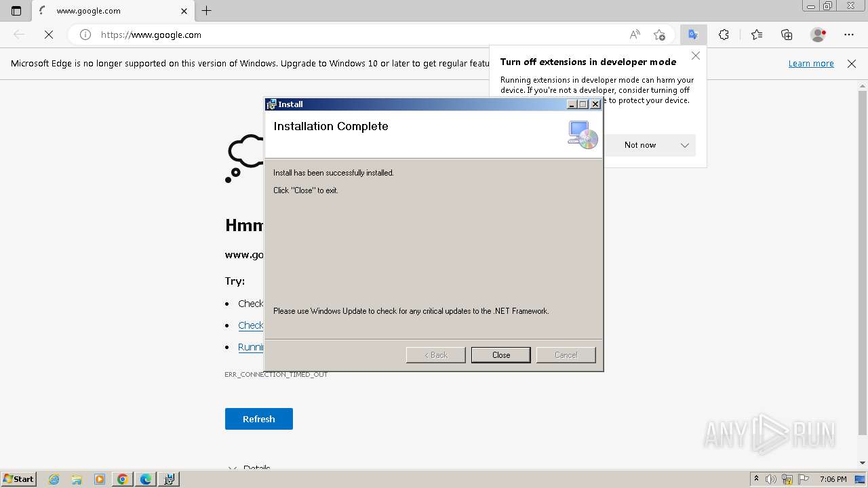Go back to previous page
Screen dimensions: 868x488
click(19, 35)
